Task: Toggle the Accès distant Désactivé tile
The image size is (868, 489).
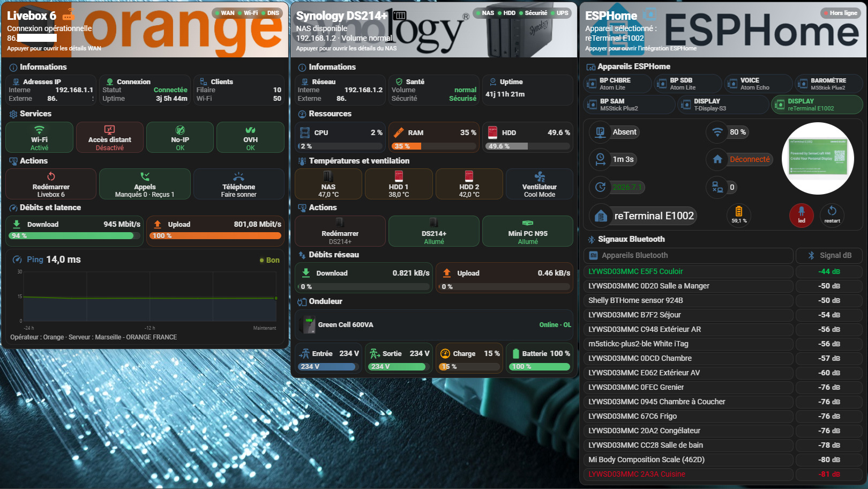Action: tap(110, 137)
